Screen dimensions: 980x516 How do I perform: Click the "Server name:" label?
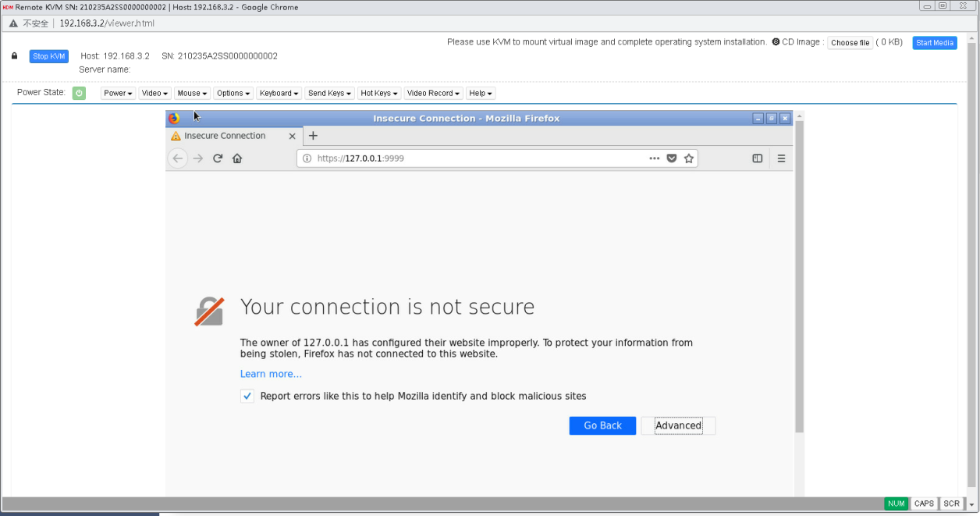tap(105, 69)
